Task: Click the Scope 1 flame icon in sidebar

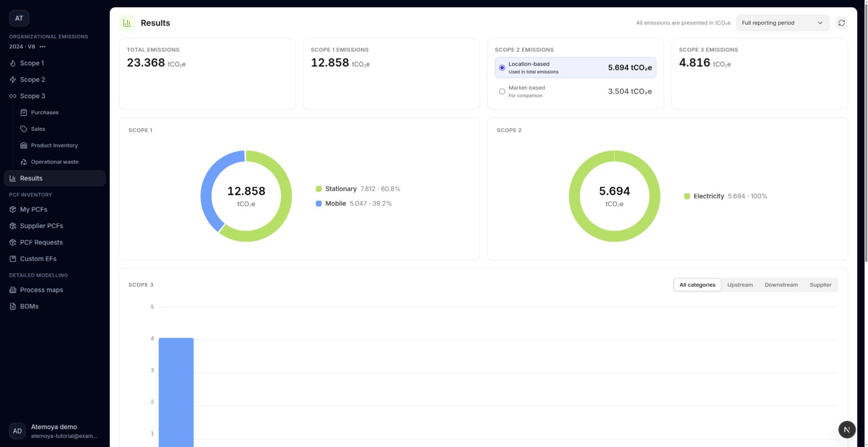Action: (x=13, y=63)
